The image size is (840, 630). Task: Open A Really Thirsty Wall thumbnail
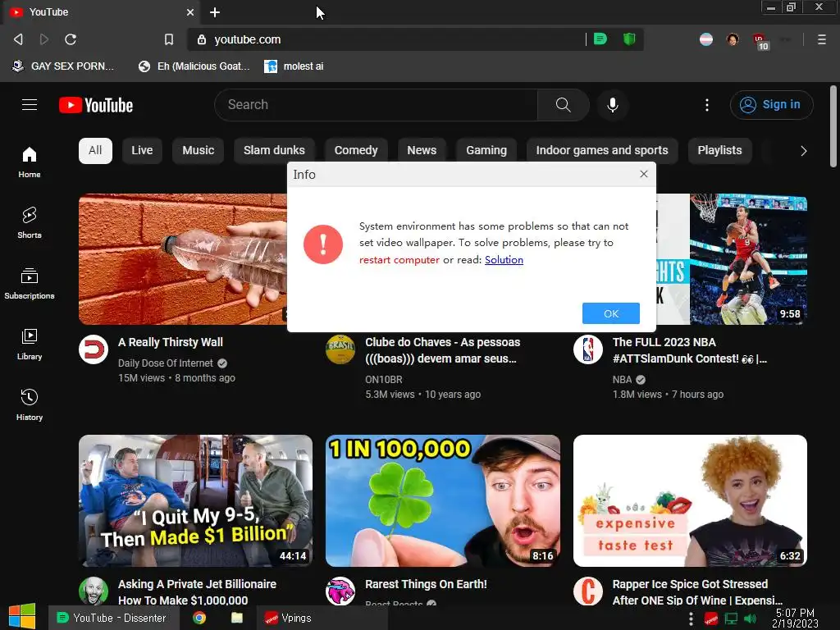coord(183,259)
